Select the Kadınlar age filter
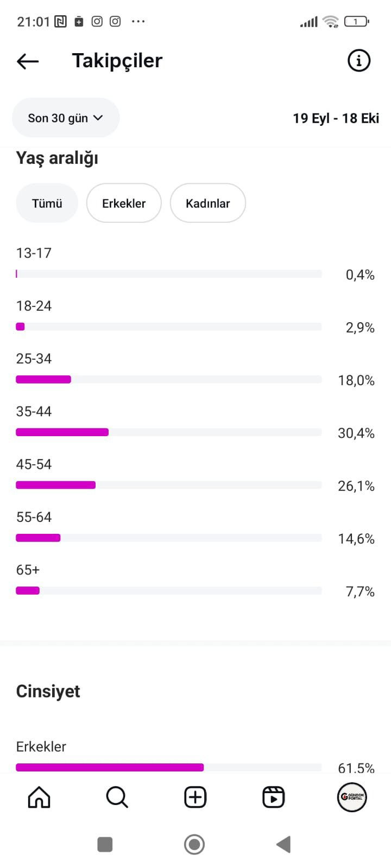 coord(208,203)
